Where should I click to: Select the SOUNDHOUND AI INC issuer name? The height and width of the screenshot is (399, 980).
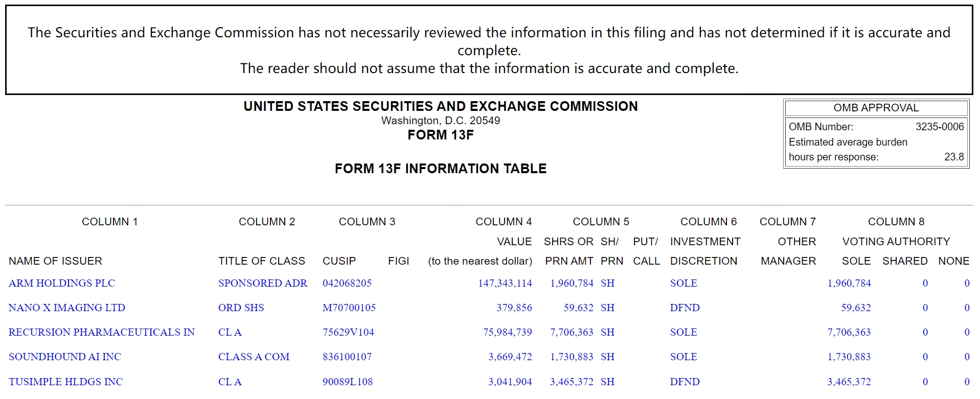coord(65,357)
